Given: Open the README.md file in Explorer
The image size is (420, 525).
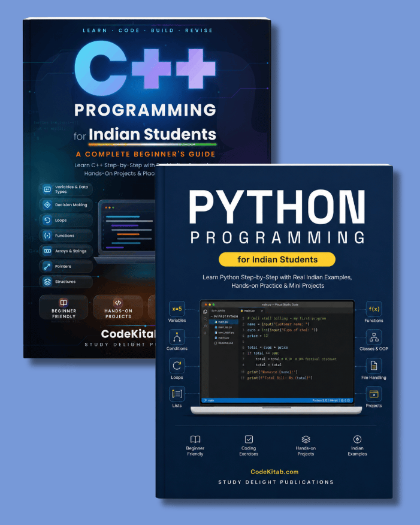Looking at the screenshot, I should tap(223, 343).
